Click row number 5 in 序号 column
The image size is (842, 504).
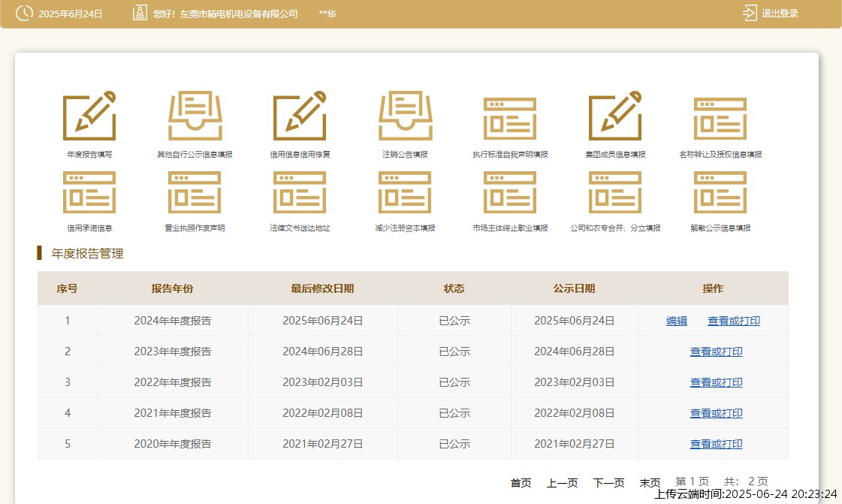(x=68, y=444)
